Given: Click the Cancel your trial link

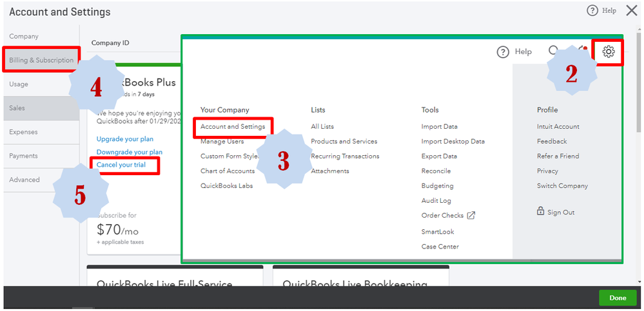Looking at the screenshot, I should tap(121, 165).
